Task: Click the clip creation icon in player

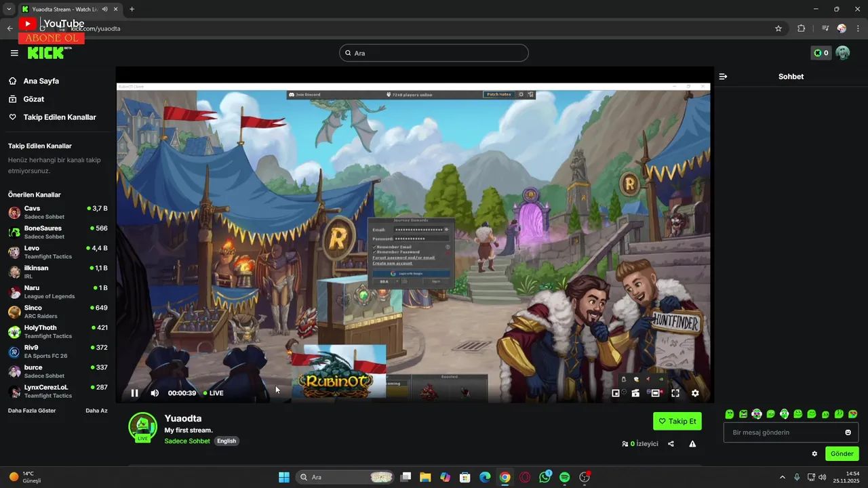Action: tap(635, 393)
